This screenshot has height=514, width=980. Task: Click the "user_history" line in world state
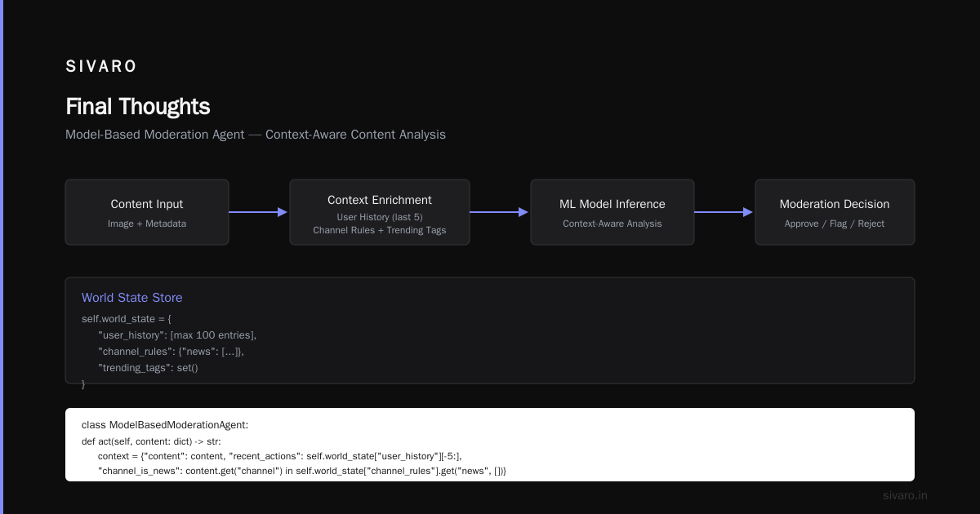point(177,335)
